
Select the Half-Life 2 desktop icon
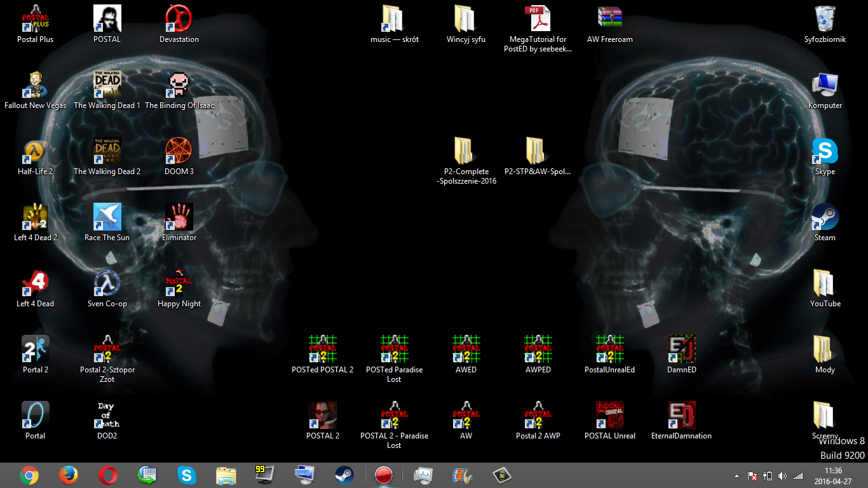(36, 156)
